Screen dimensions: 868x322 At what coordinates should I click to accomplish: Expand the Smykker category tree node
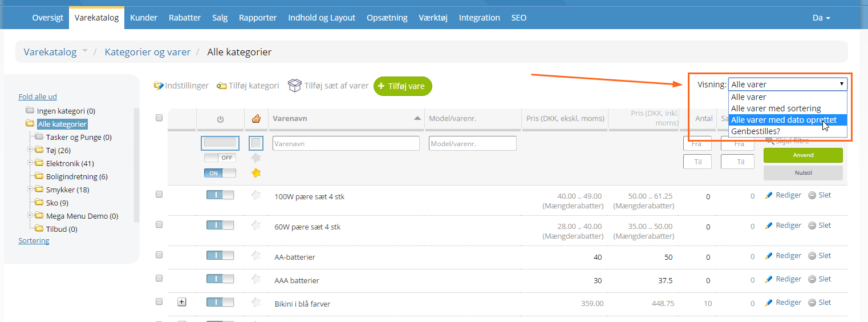point(30,190)
